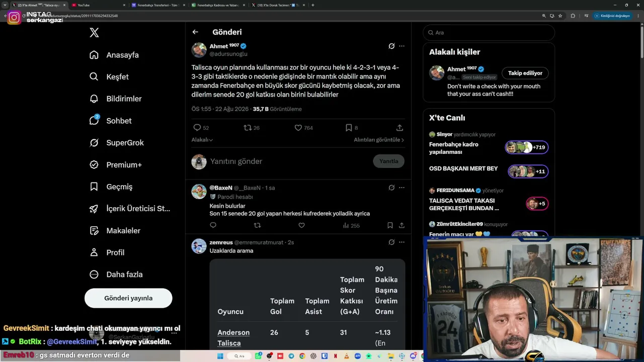644x362 pixels.
Task: Open Anderson Talisca link in table
Action: [233, 338]
